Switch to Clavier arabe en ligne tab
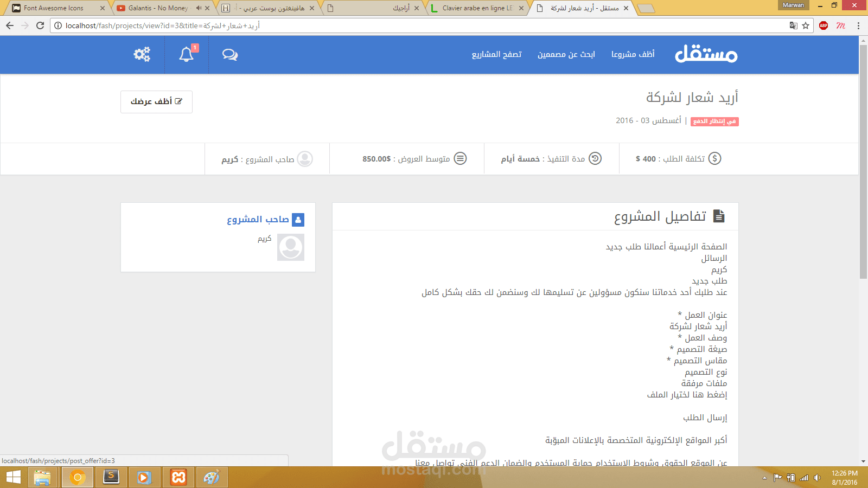The image size is (868, 488). coord(477,8)
